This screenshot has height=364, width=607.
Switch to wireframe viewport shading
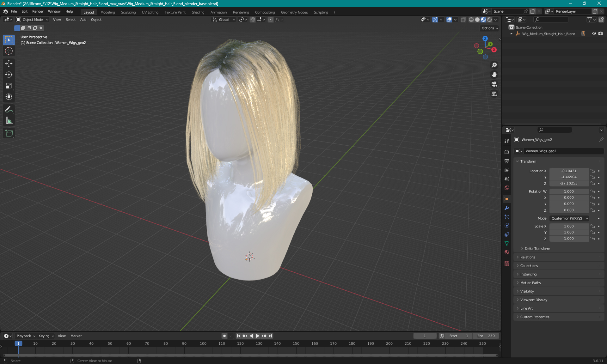click(471, 20)
